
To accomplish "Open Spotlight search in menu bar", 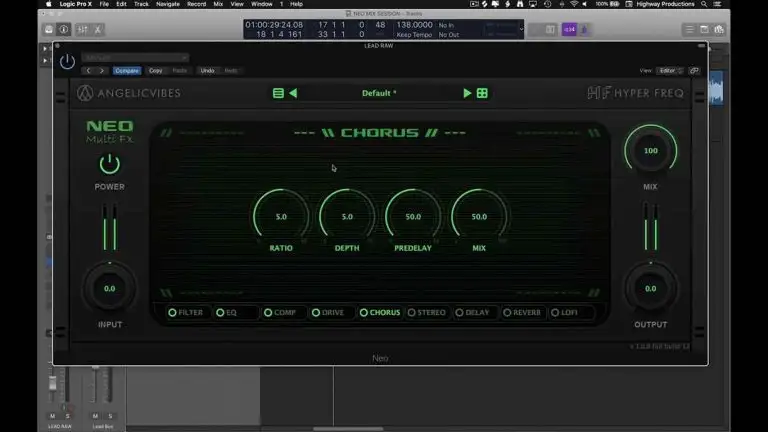I will pos(704,4).
